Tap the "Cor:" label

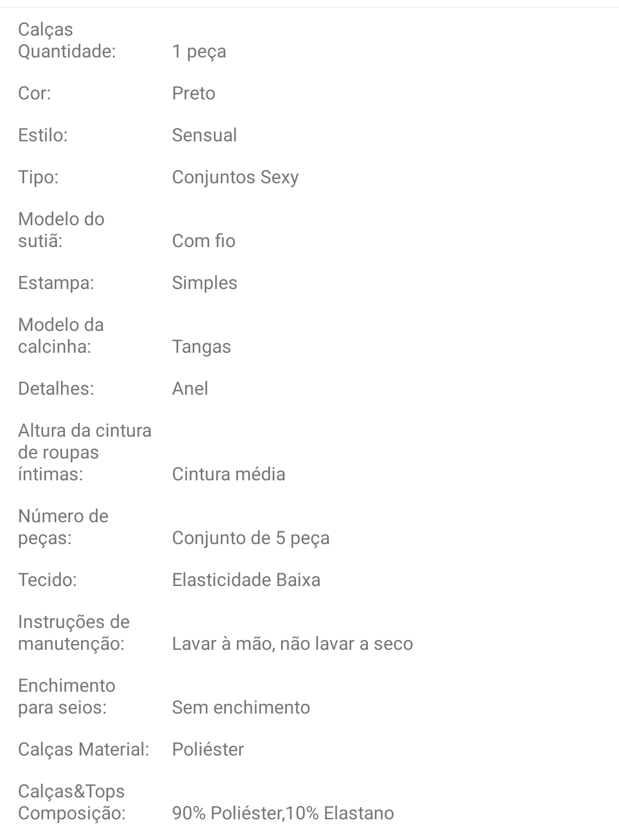point(34,93)
